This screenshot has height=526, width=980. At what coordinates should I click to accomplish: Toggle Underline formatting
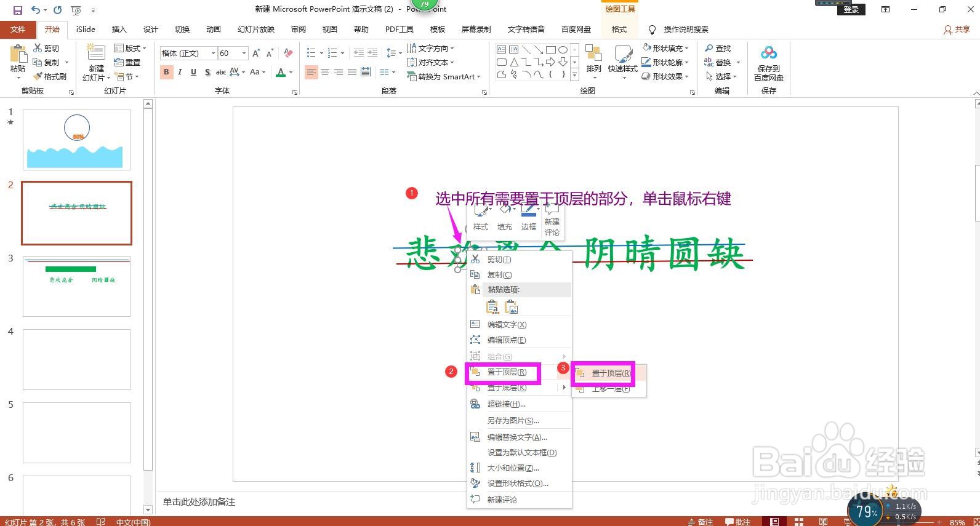(193, 72)
